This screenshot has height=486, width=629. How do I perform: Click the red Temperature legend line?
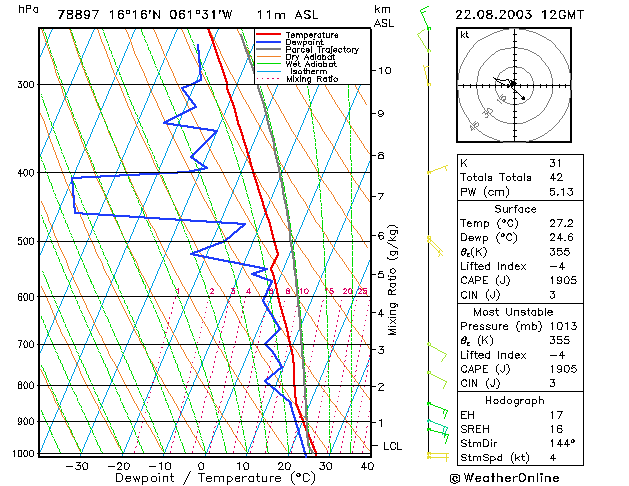pos(268,34)
